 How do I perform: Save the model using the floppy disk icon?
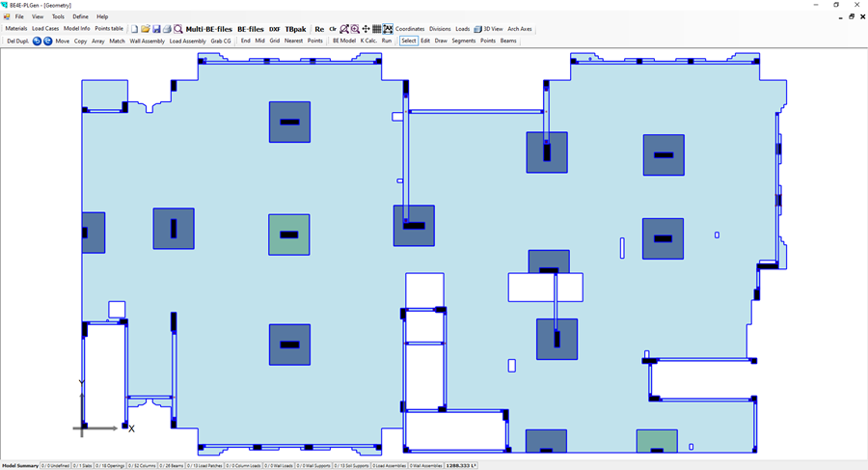tap(156, 29)
